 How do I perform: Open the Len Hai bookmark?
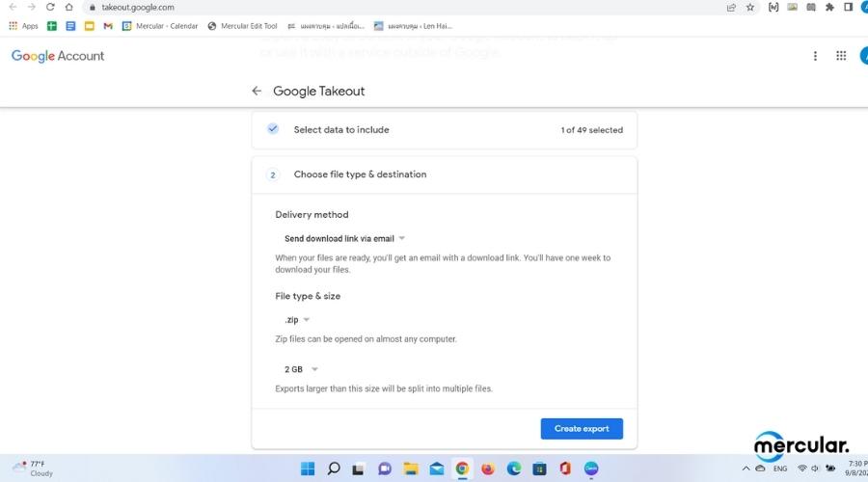point(413,26)
